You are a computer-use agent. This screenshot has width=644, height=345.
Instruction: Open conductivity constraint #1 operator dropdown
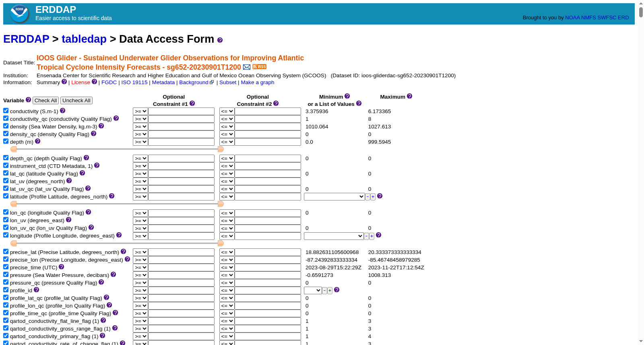140,112
